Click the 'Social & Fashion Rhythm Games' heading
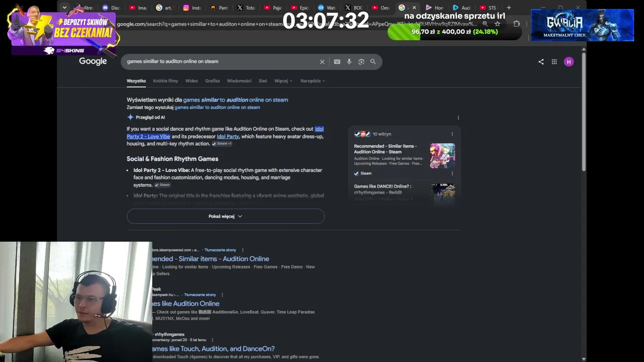 click(173, 159)
